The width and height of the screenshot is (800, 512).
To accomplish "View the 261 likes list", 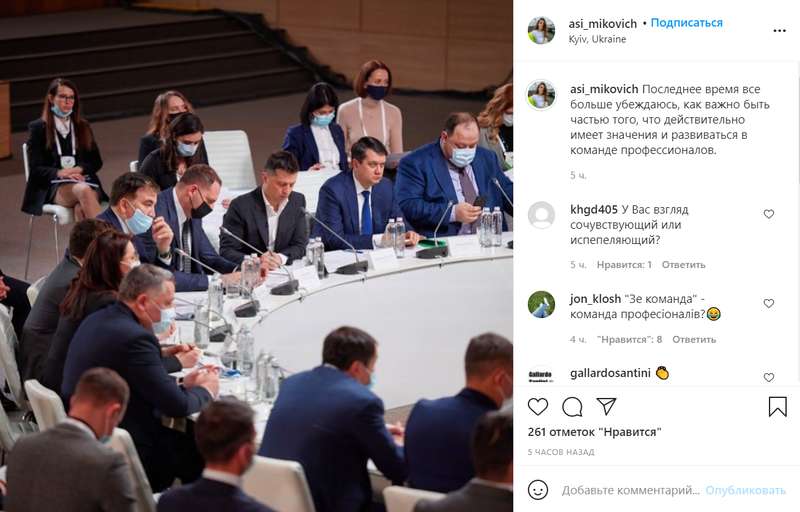I will [x=594, y=432].
